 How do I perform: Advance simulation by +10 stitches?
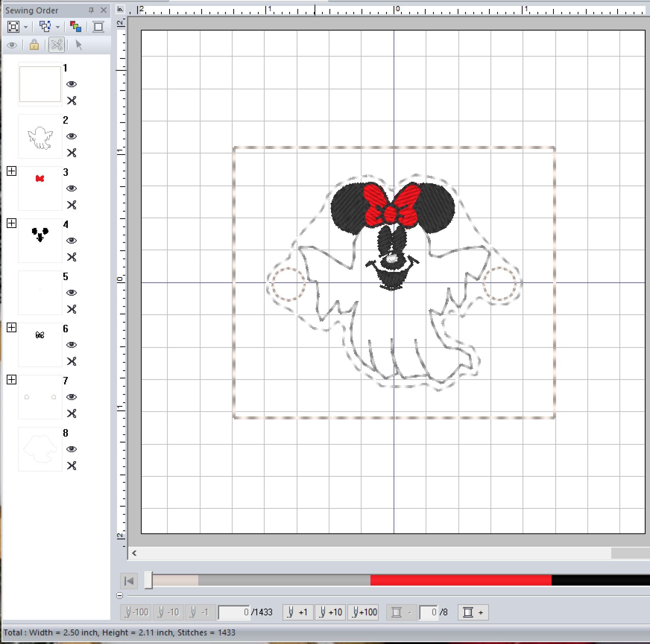330,612
